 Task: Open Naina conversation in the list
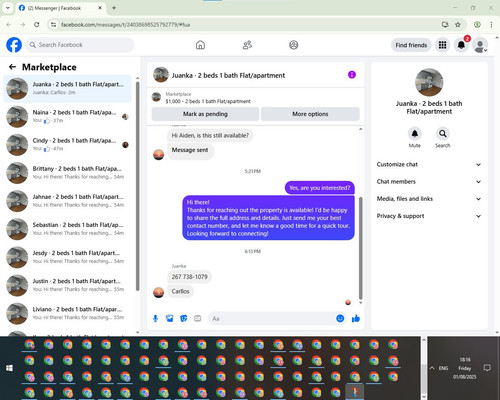68,117
